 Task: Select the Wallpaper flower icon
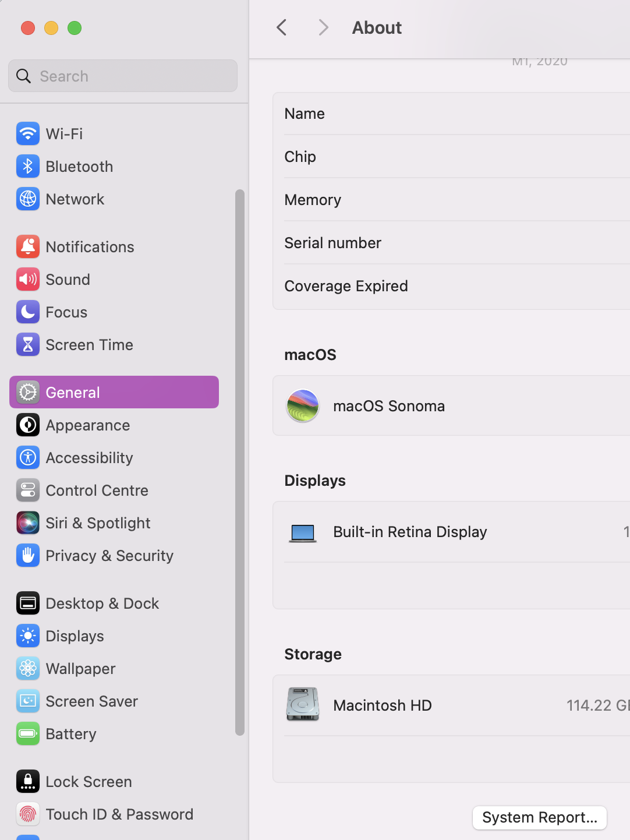(28, 669)
